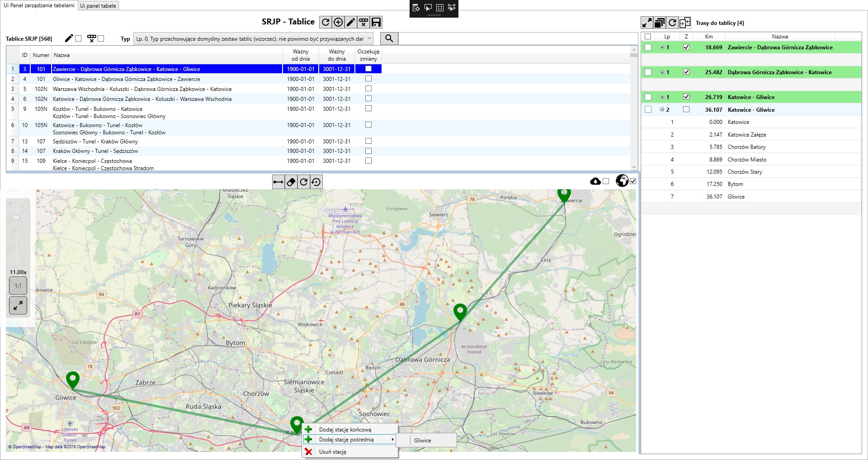Click the delete table row icon
868x460 pixels.
tap(363, 22)
